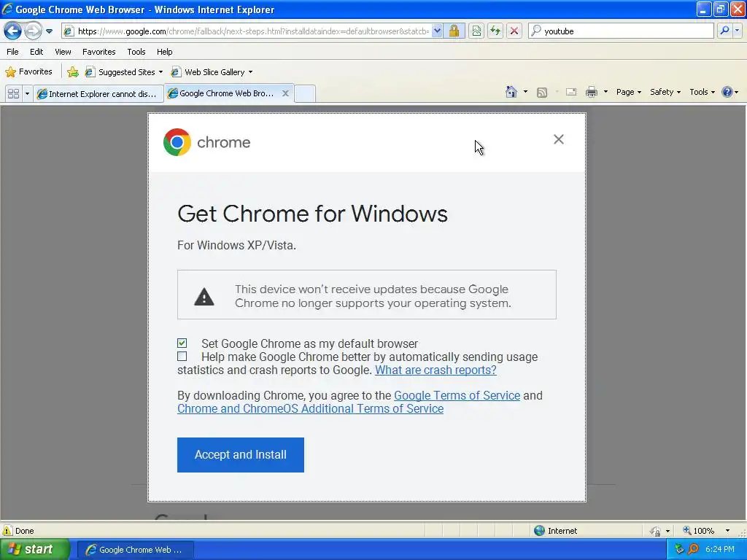Image resolution: width=747 pixels, height=560 pixels.
Task: Click Accept and Install button
Action: point(241,455)
